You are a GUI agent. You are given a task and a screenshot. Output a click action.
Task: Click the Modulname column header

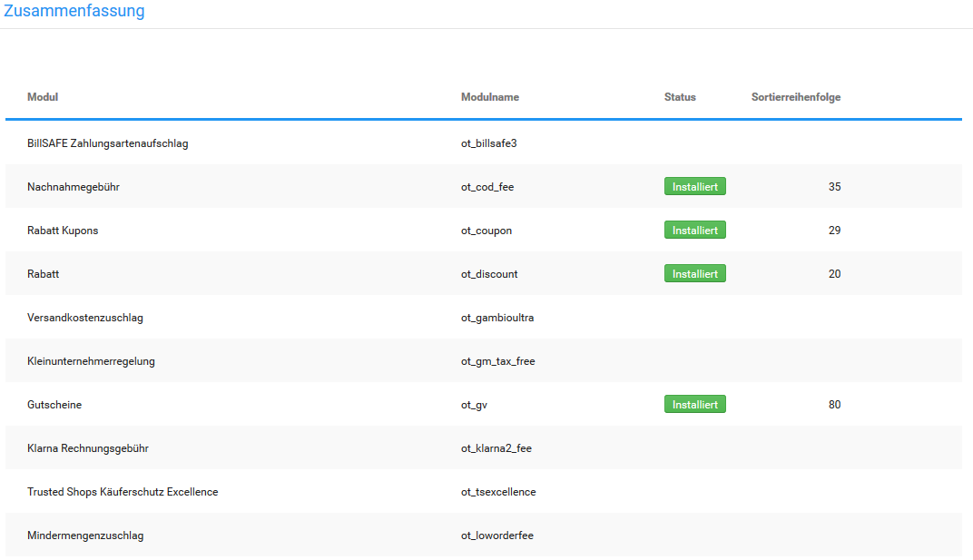point(489,97)
